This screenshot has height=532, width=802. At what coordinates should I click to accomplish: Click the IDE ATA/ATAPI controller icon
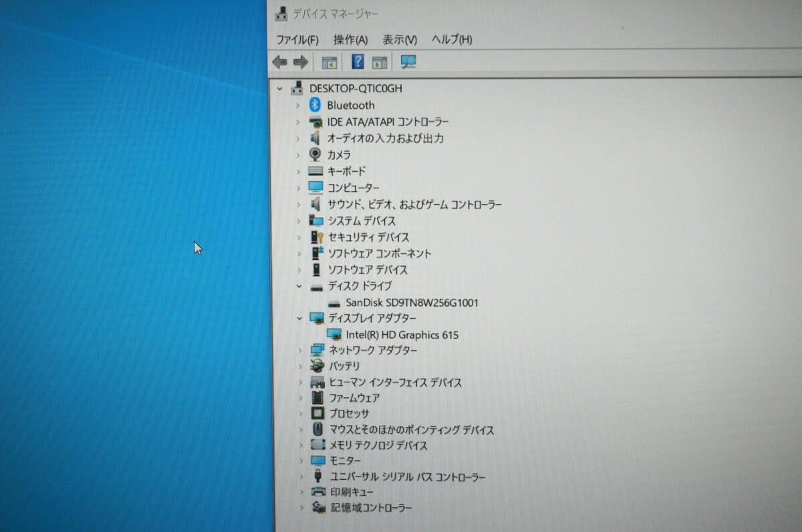(316, 122)
